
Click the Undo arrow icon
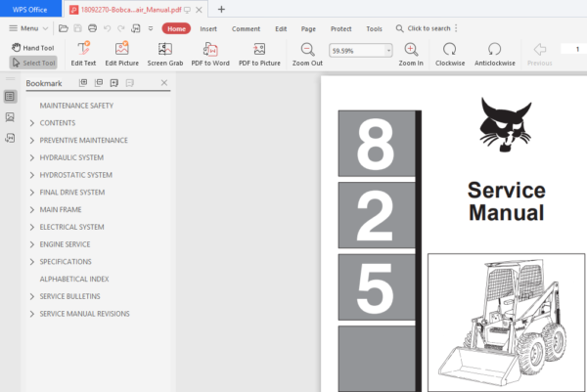point(107,28)
